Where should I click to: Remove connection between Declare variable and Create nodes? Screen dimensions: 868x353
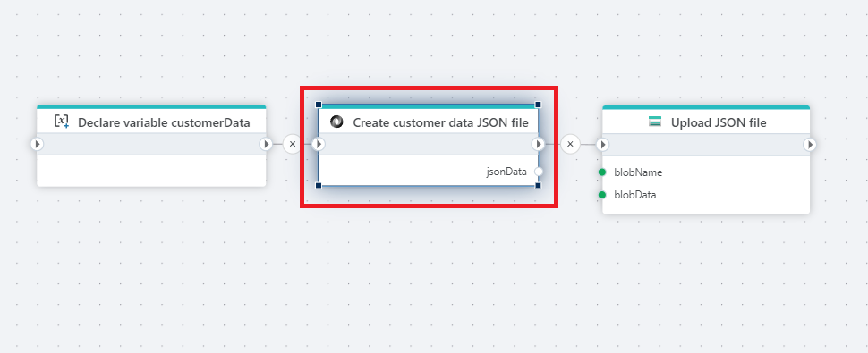[293, 144]
